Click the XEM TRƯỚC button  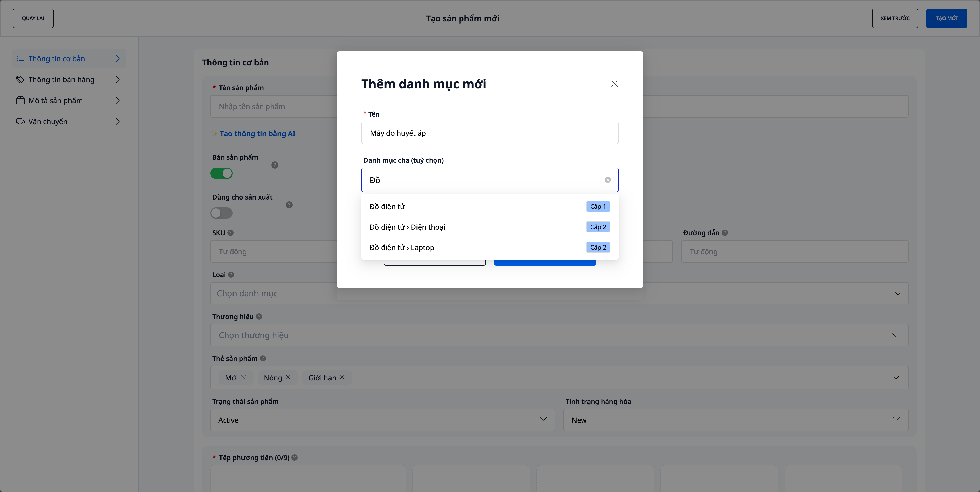(x=895, y=18)
